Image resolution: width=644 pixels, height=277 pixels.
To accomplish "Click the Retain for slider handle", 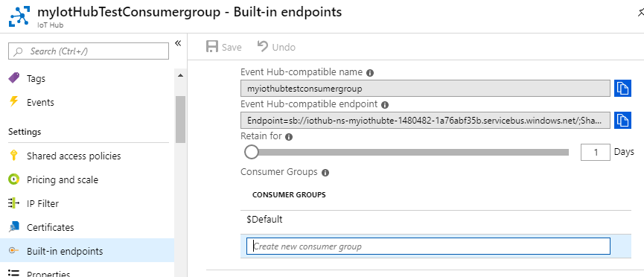I will click(x=252, y=152).
